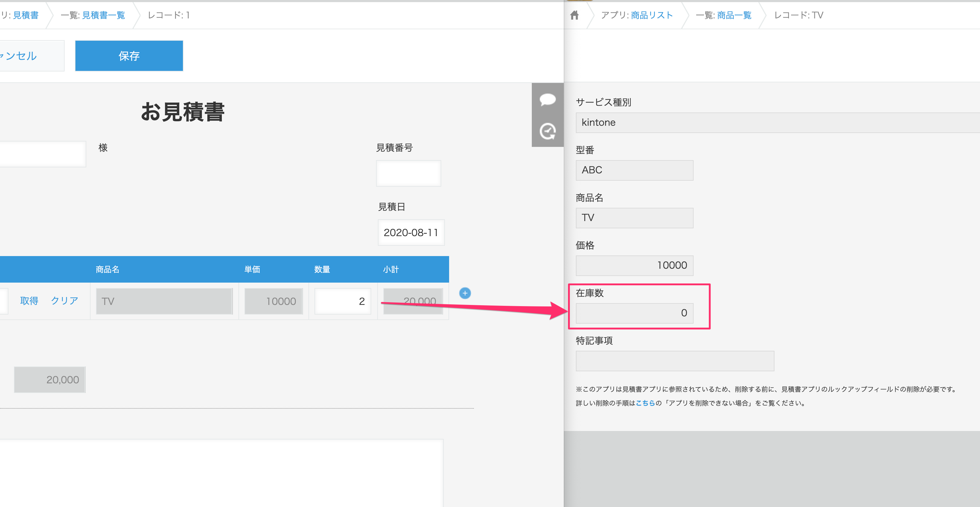
Task: Edit the 数量 field showing 2
Action: click(342, 301)
